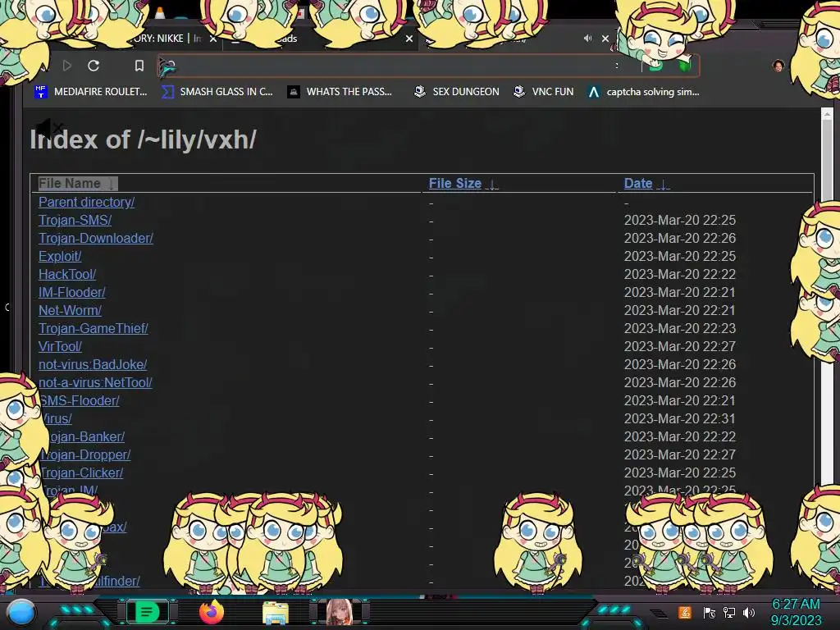Close the tab ending in 'ads'

pos(409,39)
